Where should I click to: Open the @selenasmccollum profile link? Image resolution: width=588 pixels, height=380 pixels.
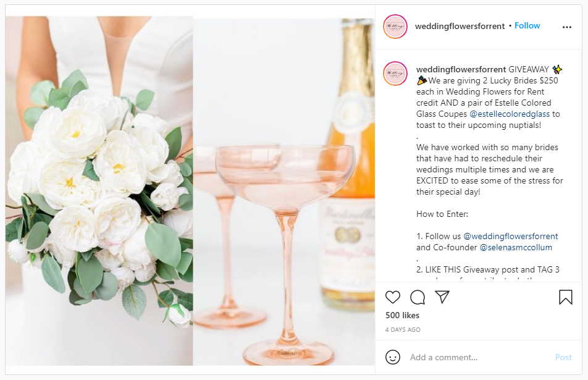coord(516,248)
